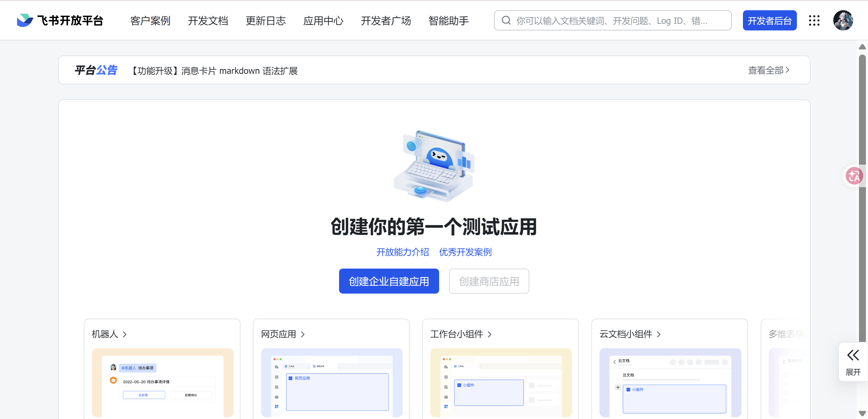Image resolution: width=868 pixels, height=419 pixels.
Task: Open the 开发文档 menu item
Action: (208, 21)
